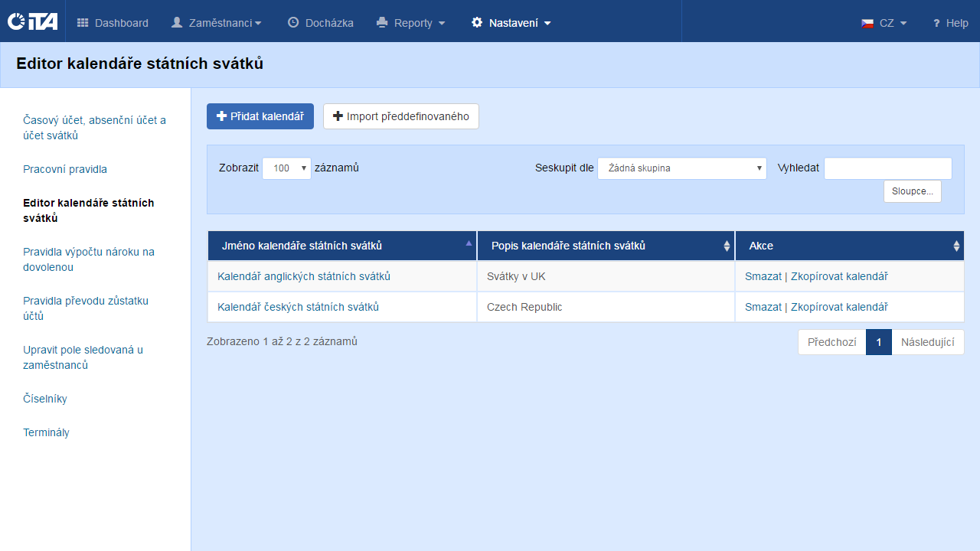Open Kalendář anglických státních svátků
Image resolution: width=980 pixels, height=551 pixels.
point(304,276)
